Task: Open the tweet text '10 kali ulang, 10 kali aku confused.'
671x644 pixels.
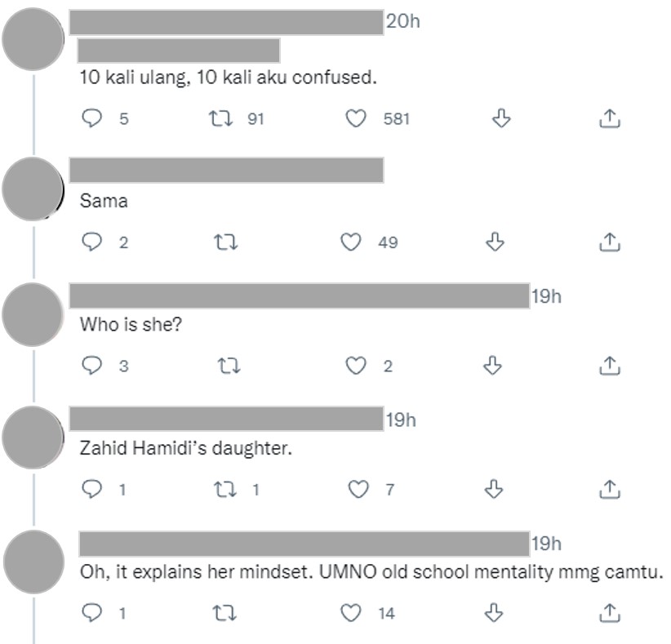Action: [228, 78]
